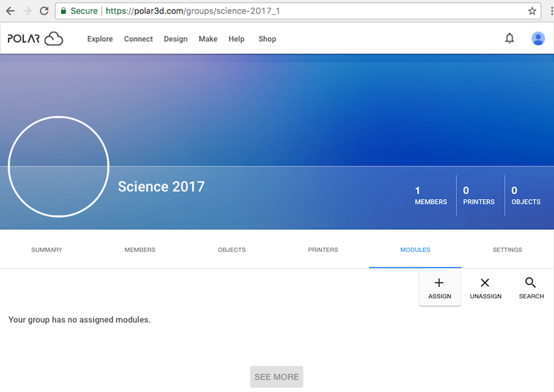The image size is (554, 392).
Task: Click the green secure padlock icon
Action: click(x=63, y=10)
